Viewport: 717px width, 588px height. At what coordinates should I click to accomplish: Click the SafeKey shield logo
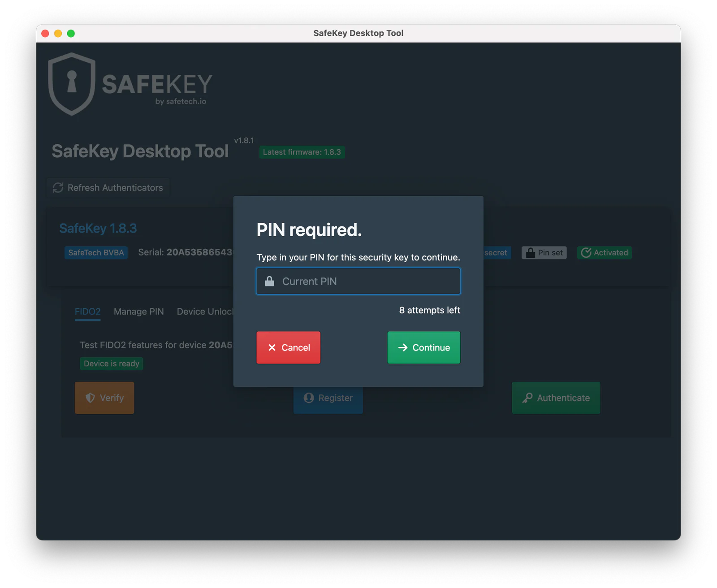(x=72, y=84)
